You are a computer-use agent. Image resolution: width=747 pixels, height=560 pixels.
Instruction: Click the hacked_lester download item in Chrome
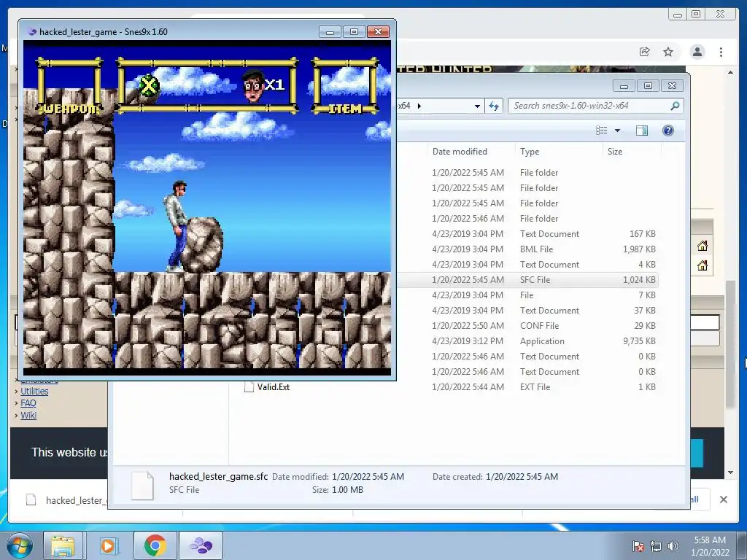(x=66, y=500)
